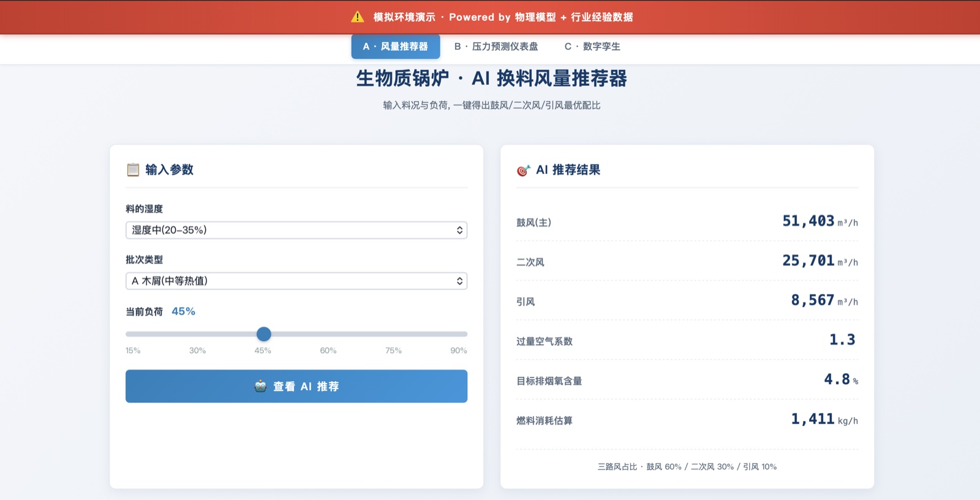Click the clipboard icon beside 输入参数
Screen dimensions: 980x500
pyautogui.click(x=133, y=170)
